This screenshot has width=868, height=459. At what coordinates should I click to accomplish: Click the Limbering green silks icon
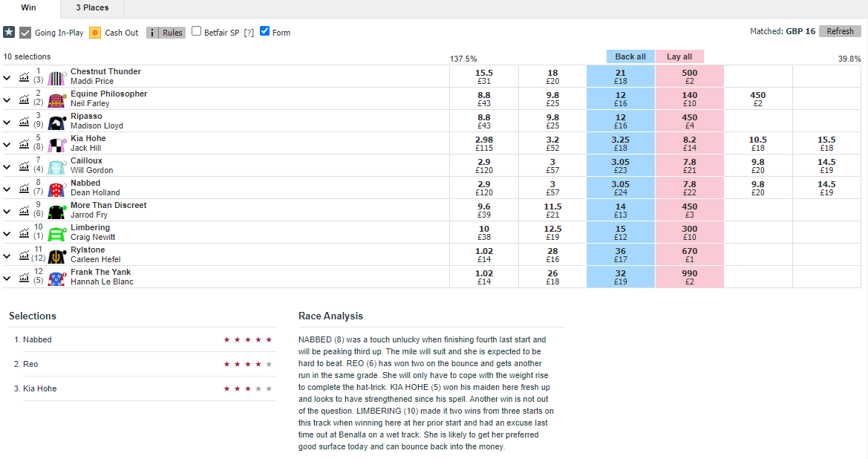pyautogui.click(x=56, y=234)
